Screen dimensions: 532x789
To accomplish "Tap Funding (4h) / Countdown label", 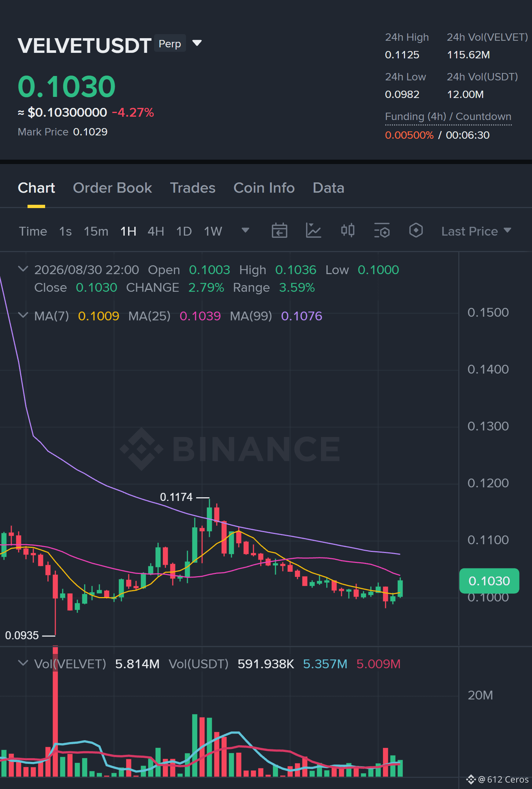I will 448,117.
